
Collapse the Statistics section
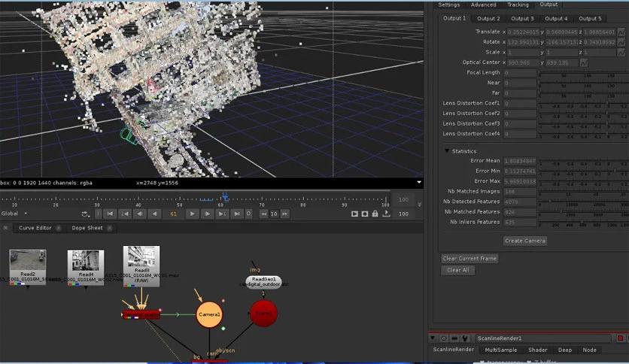[x=446, y=151]
